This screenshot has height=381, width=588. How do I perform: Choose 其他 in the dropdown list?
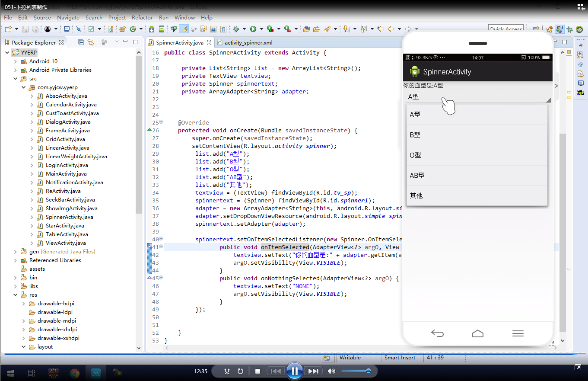[477, 196]
